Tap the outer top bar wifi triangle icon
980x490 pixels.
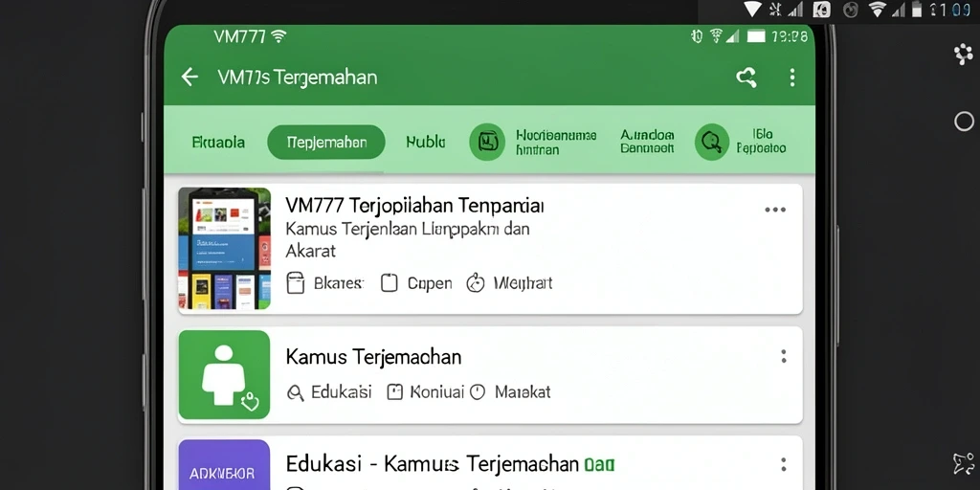752,9
